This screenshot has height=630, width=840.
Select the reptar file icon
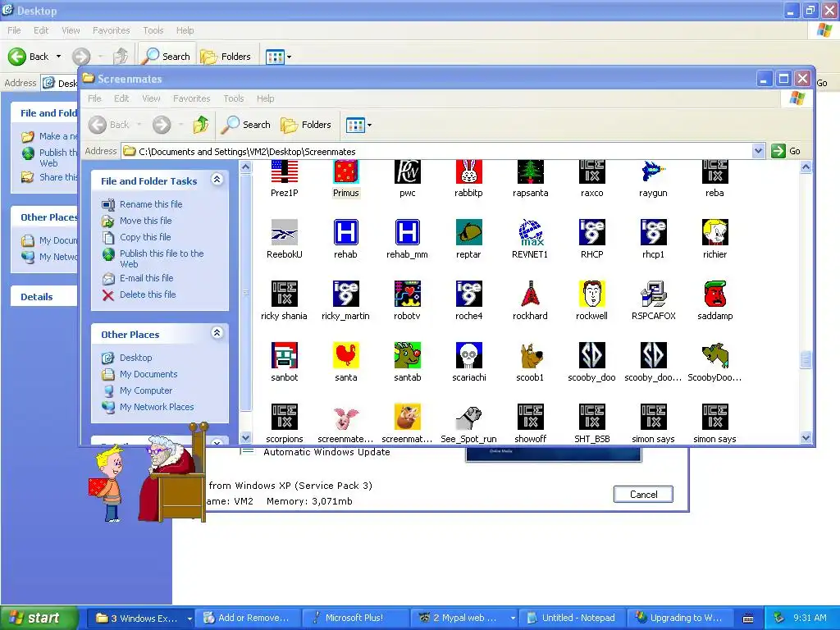[x=468, y=232]
